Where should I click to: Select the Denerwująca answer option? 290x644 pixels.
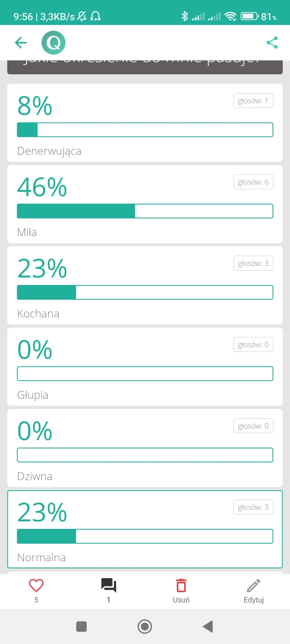pyautogui.click(x=49, y=151)
